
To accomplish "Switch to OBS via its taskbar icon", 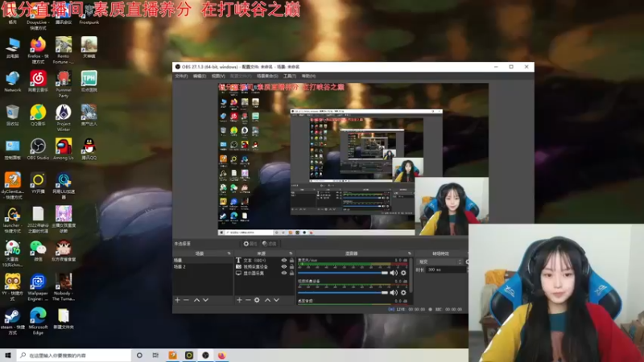I will (x=205, y=356).
